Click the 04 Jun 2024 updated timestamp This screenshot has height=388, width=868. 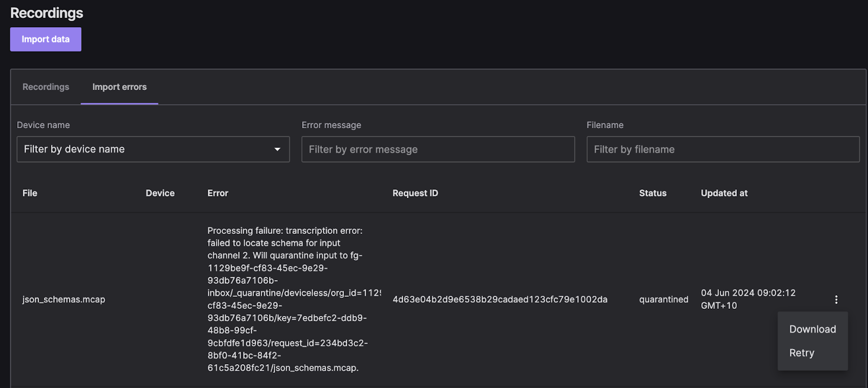pyautogui.click(x=748, y=299)
